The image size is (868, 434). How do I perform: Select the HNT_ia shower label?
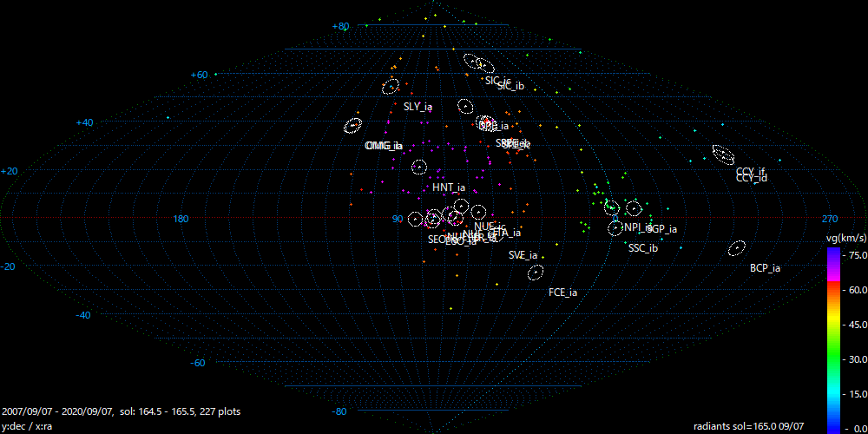click(x=449, y=187)
